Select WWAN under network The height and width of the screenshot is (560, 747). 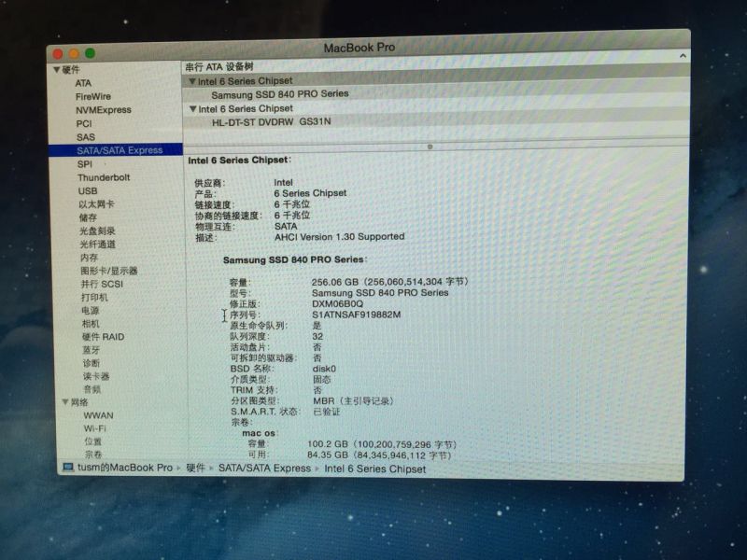[x=99, y=415]
